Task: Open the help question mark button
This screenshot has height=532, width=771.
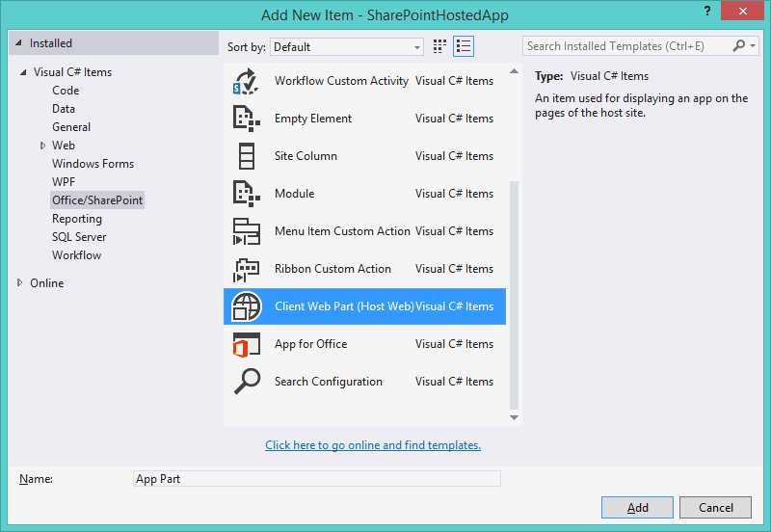Action: point(707,11)
